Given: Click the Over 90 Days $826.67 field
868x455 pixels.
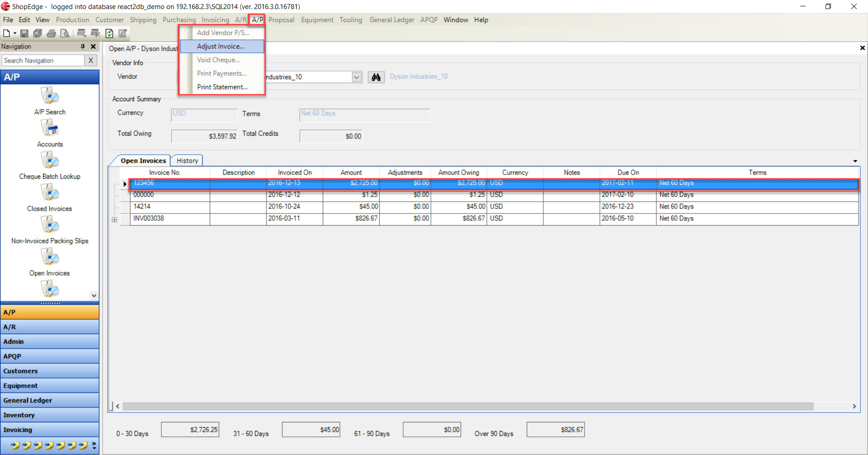Looking at the screenshot, I should point(556,430).
